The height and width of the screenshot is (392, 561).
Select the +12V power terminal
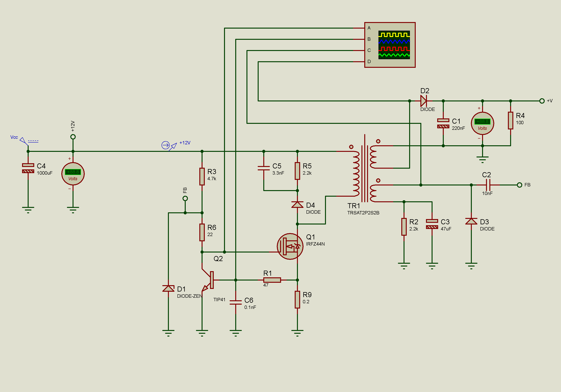(x=73, y=137)
